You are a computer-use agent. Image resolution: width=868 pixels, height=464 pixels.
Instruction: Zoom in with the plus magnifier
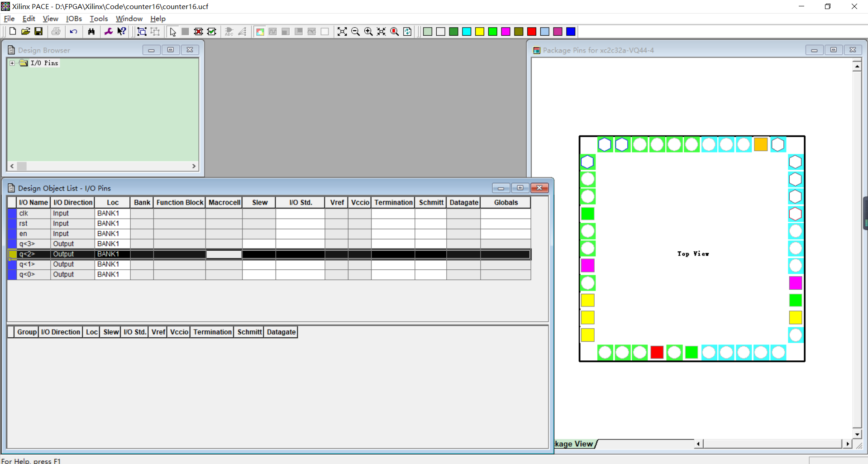tap(368, 31)
